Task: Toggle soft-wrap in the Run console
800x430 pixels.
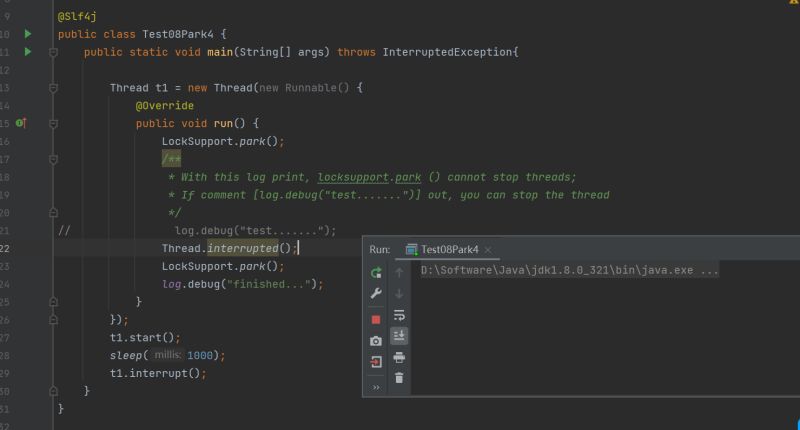Action: click(399, 315)
